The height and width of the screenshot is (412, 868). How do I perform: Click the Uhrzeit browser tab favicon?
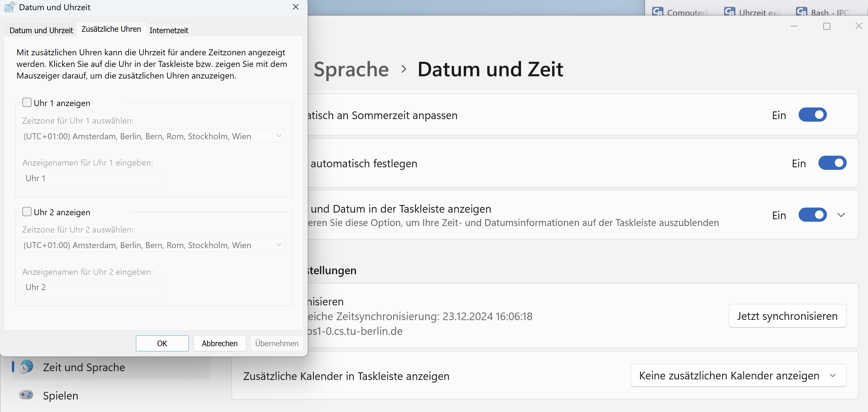[x=729, y=12]
